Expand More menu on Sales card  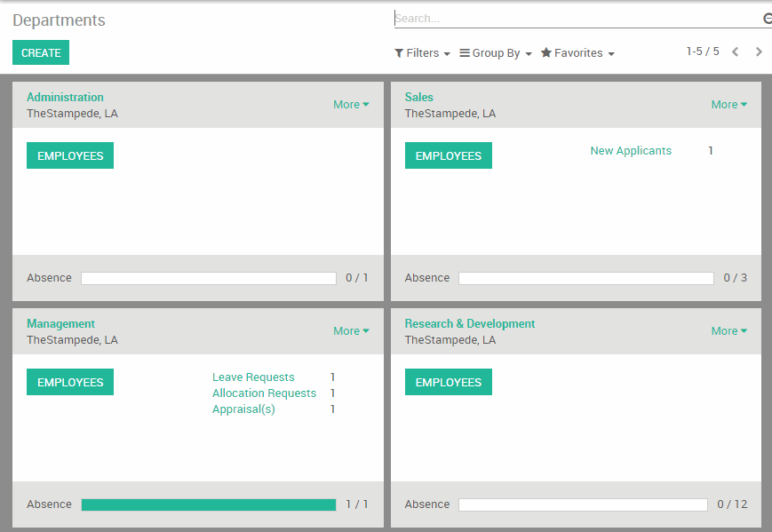pyautogui.click(x=729, y=104)
